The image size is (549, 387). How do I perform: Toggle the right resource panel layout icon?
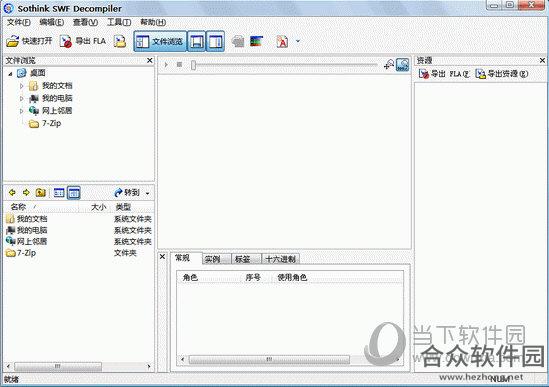point(215,42)
